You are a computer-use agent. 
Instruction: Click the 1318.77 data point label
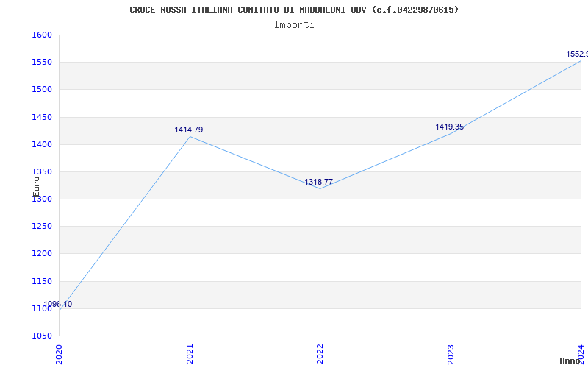[x=318, y=182]
